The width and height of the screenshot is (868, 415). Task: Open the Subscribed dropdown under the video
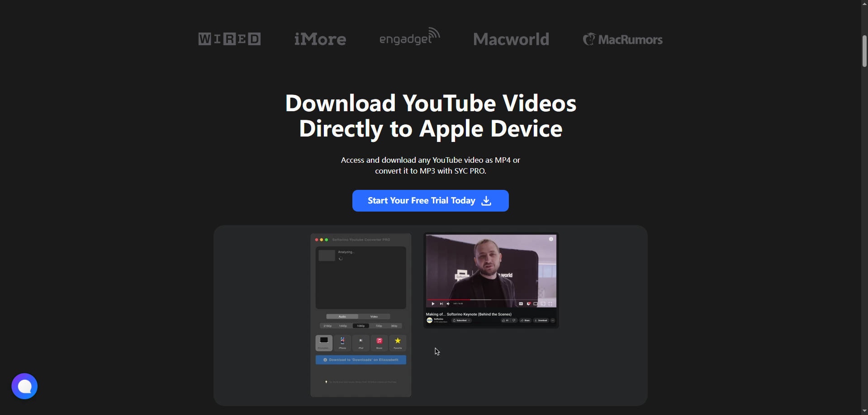coord(462,321)
